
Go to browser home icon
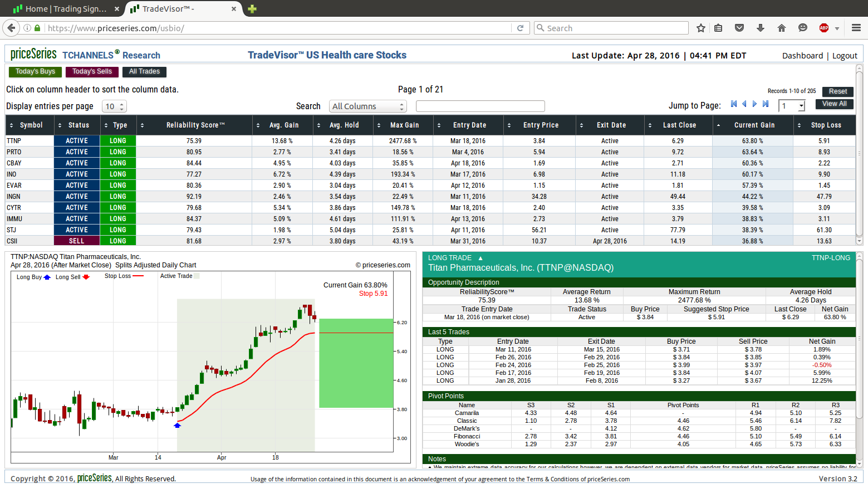(x=782, y=28)
